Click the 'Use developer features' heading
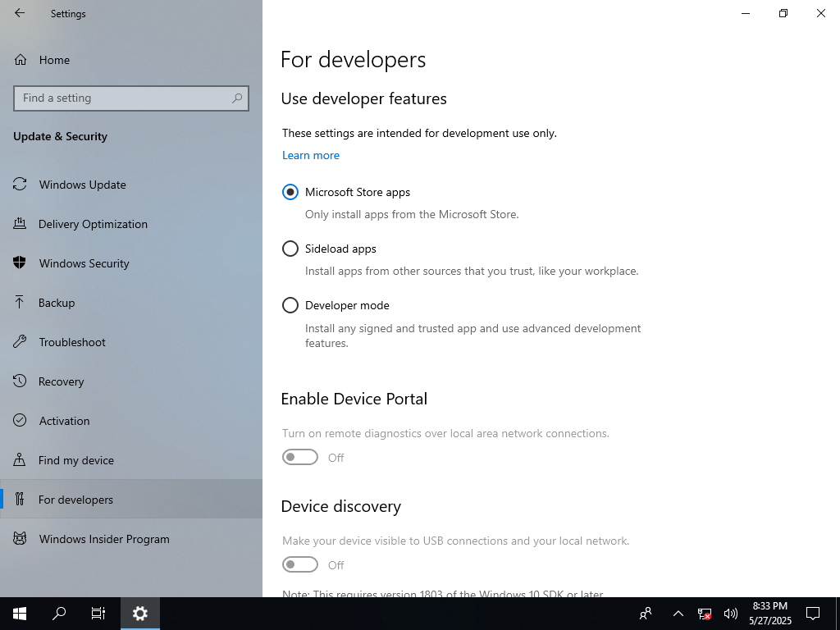 (x=363, y=98)
